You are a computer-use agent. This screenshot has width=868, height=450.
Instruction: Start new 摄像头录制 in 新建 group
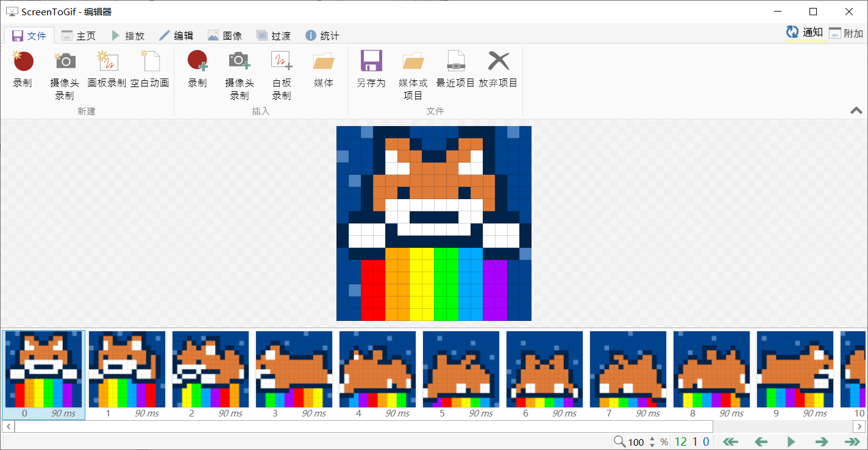(65, 76)
